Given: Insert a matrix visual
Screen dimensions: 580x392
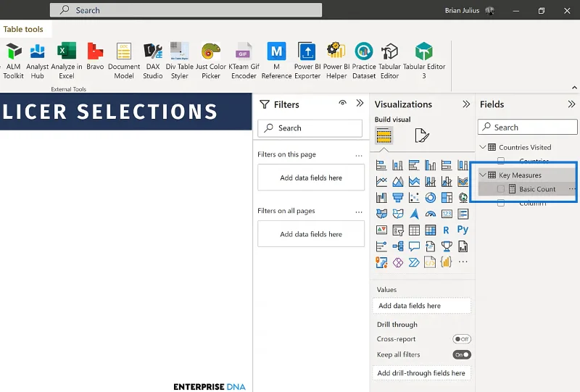Looking at the screenshot, I should (430, 230).
